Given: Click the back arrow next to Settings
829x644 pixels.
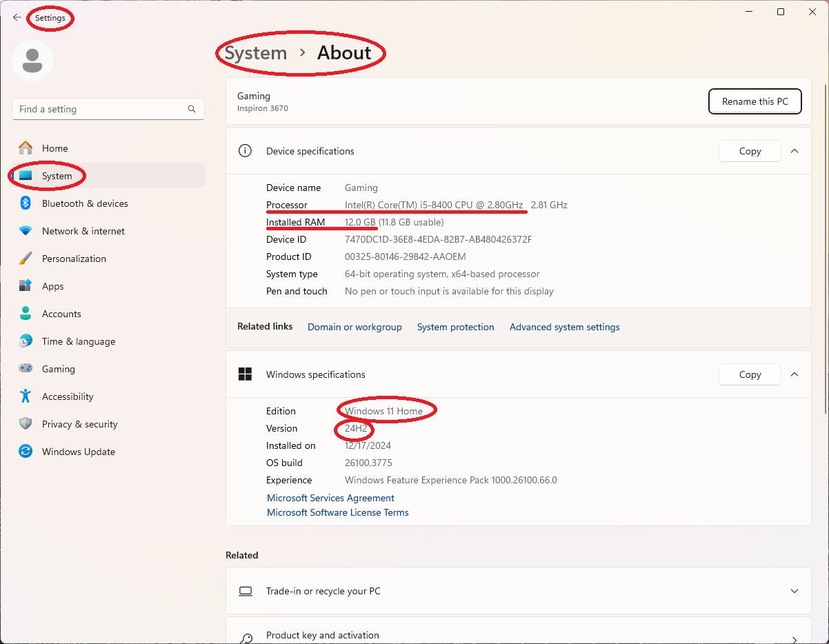Looking at the screenshot, I should pos(17,18).
